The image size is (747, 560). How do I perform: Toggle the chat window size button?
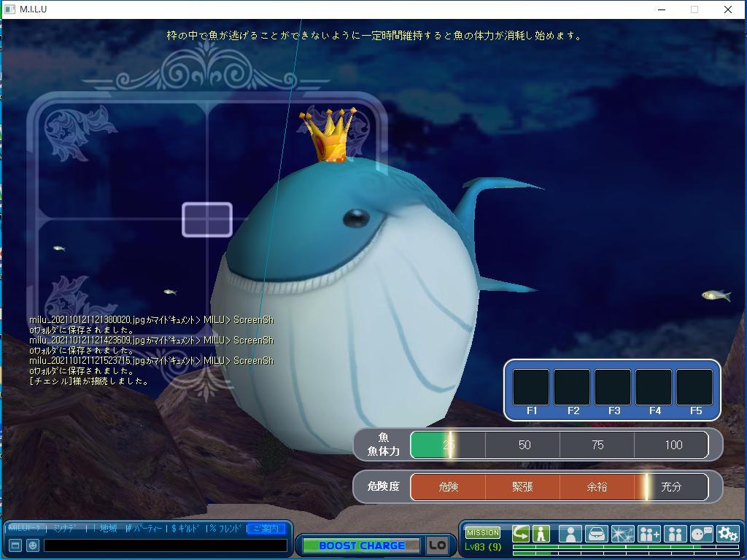pyautogui.click(x=15, y=545)
